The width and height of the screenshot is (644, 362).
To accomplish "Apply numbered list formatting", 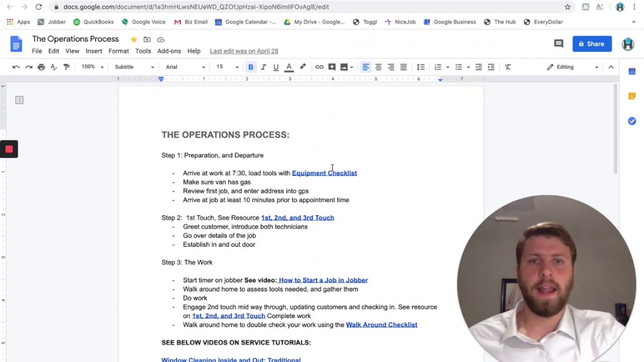I will coord(438,67).
